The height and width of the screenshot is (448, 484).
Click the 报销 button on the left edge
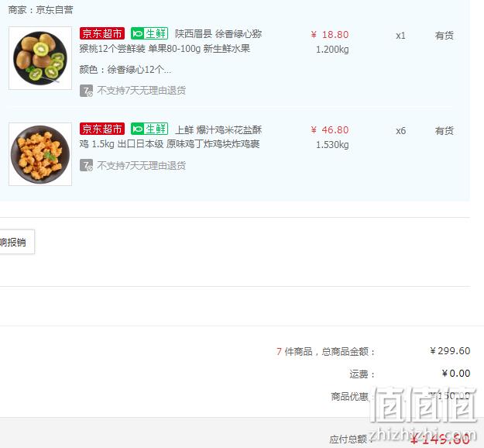(17, 242)
